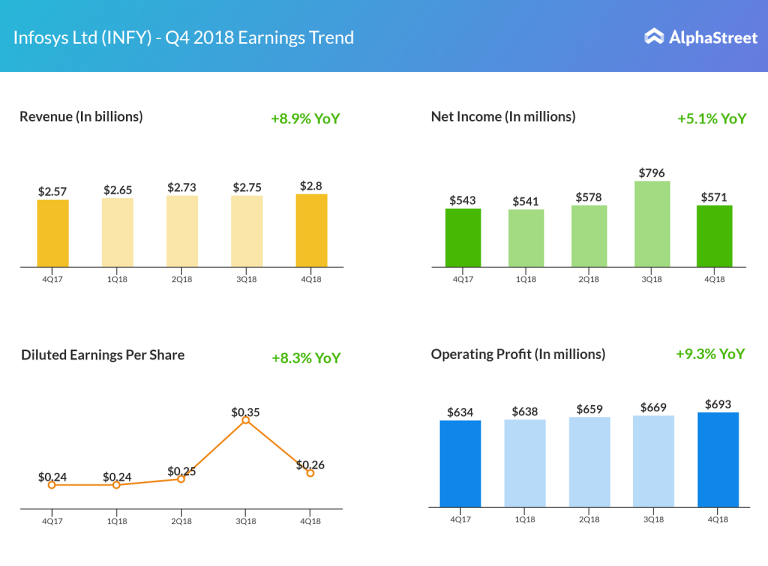Click the 3Q18 net income bar at $796
This screenshot has height=566, width=768.
pos(651,224)
